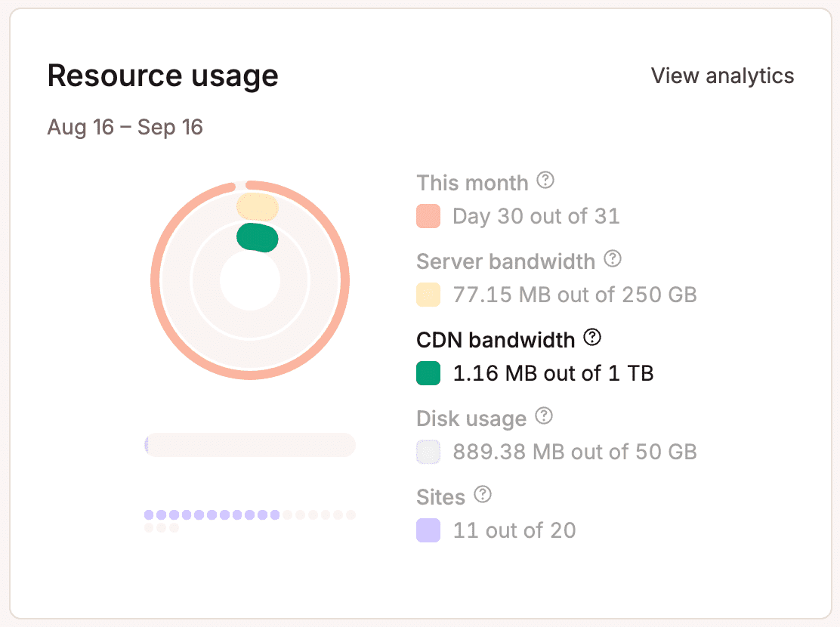Select the Aug 16 – Sep 16 date range
Image resolution: width=840 pixels, height=627 pixels.
tap(125, 127)
